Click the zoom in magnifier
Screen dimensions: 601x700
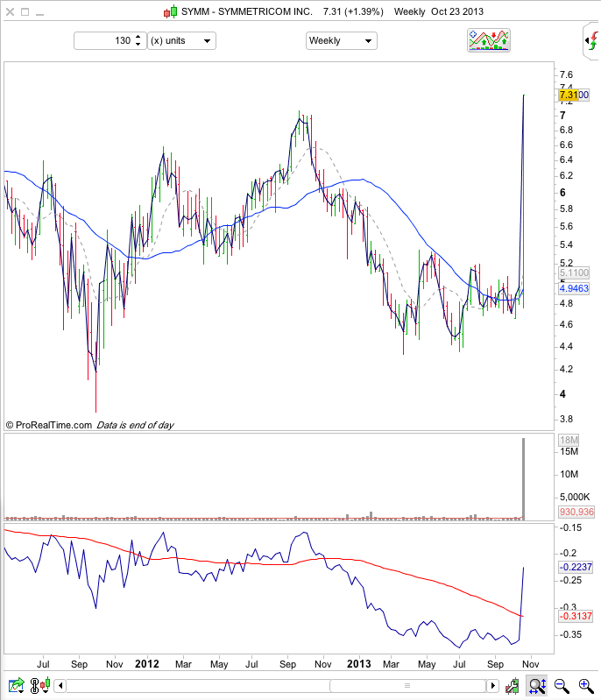(585, 686)
